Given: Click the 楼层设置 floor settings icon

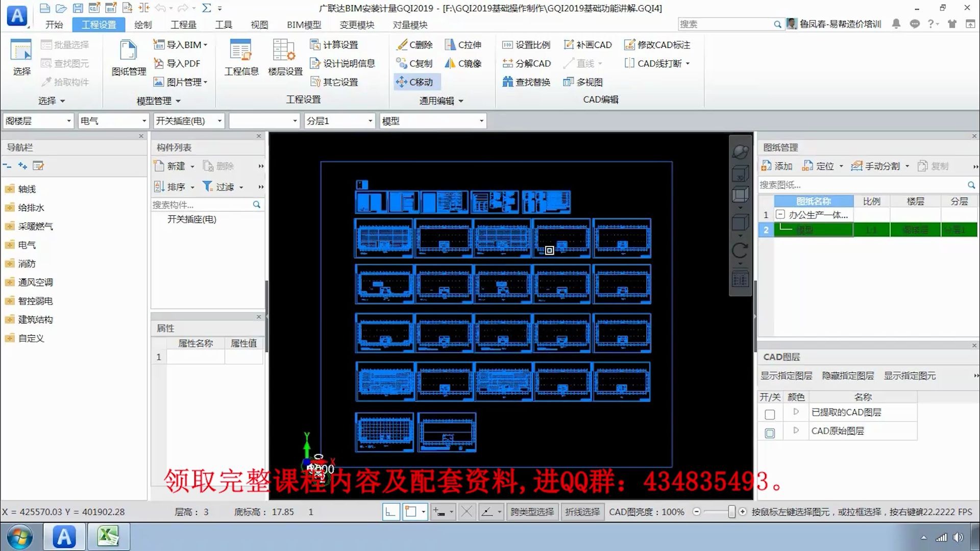Looking at the screenshot, I should [x=285, y=58].
